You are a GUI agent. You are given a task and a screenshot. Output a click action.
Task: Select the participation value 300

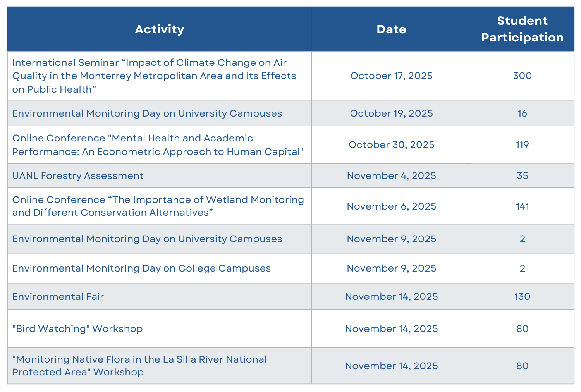(x=522, y=76)
